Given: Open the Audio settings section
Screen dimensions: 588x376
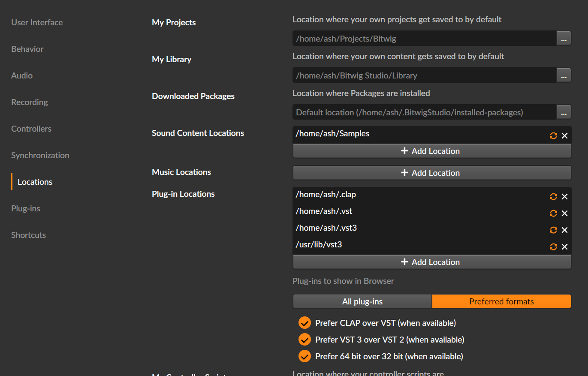Looking at the screenshot, I should [x=22, y=75].
